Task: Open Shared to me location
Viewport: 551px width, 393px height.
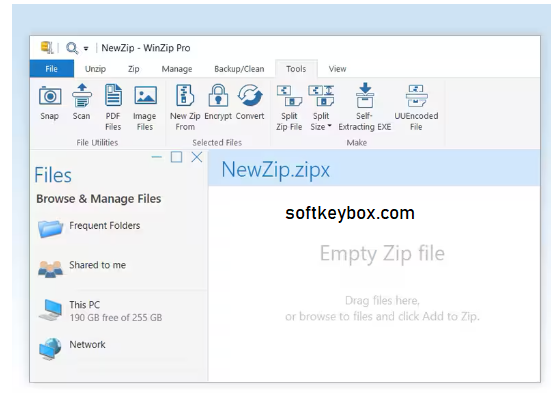Action: point(82,268)
